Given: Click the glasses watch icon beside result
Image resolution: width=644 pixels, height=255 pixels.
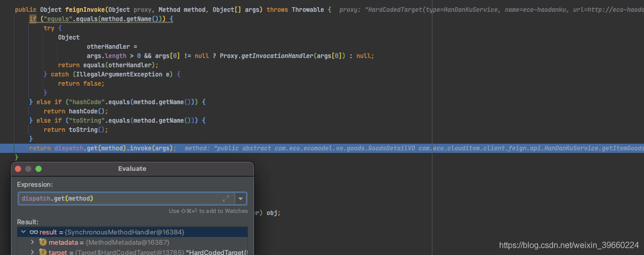Looking at the screenshot, I should pos(34,232).
